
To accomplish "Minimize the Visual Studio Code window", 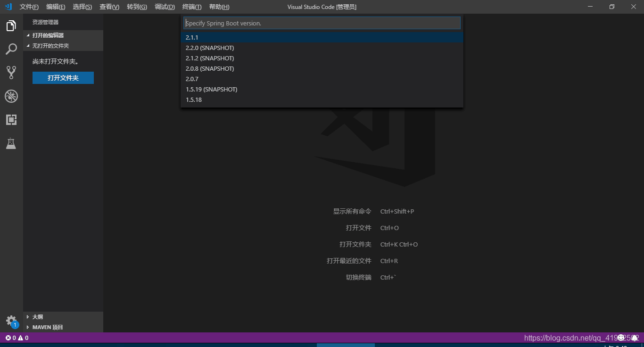I will [x=590, y=7].
